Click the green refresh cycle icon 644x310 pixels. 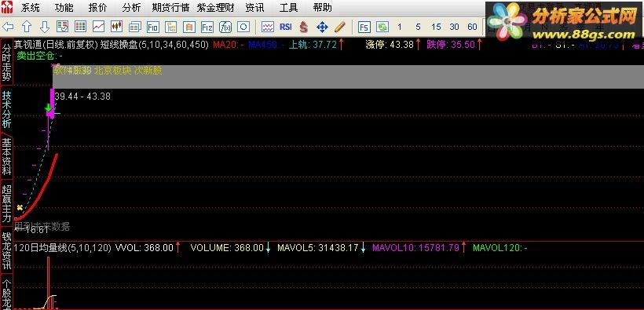382,27
